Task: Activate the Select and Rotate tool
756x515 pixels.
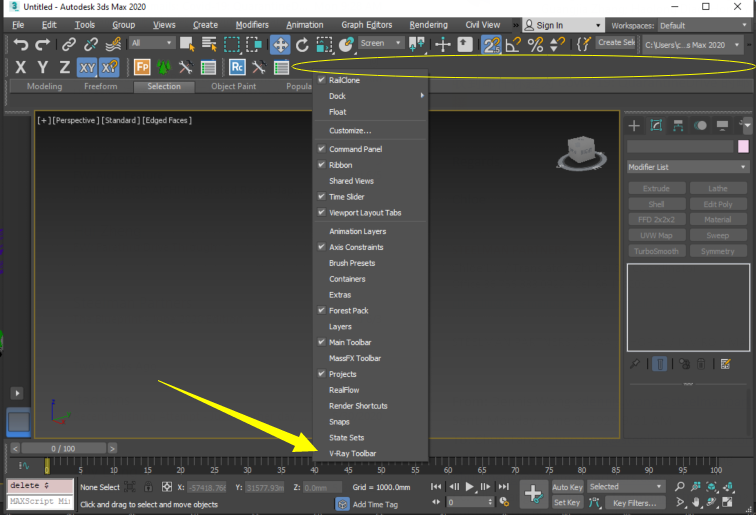Action: tap(302, 44)
